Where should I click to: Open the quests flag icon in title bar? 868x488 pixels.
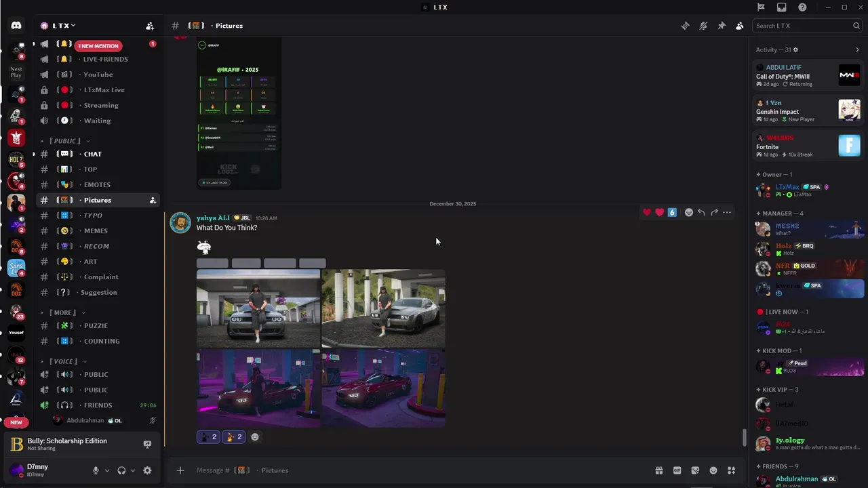[x=761, y=7]
